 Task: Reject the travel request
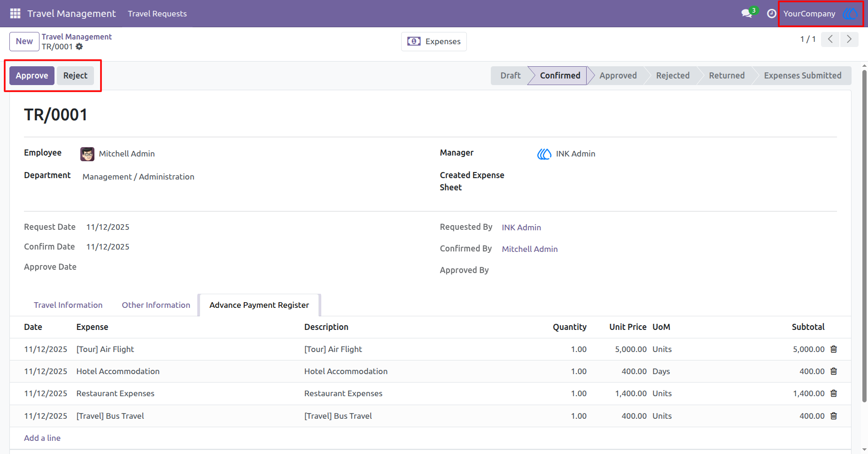pyautogui.click(x=76, y=76)
